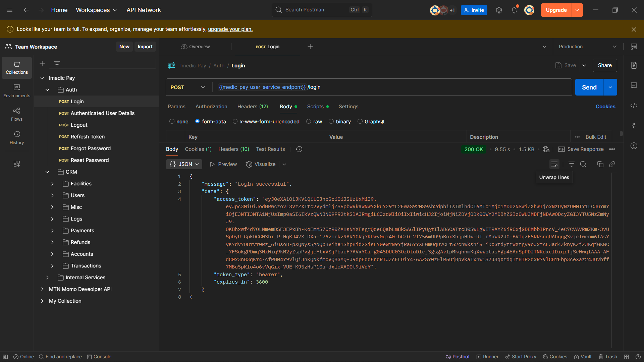Open the network globe icon in response

coord(546,149)
